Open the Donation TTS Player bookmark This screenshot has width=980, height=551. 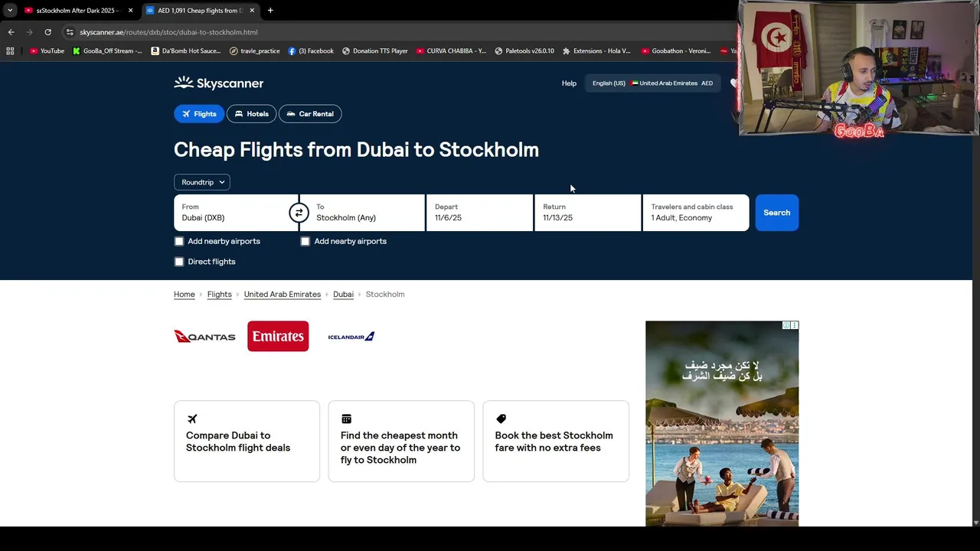point(375,51)
